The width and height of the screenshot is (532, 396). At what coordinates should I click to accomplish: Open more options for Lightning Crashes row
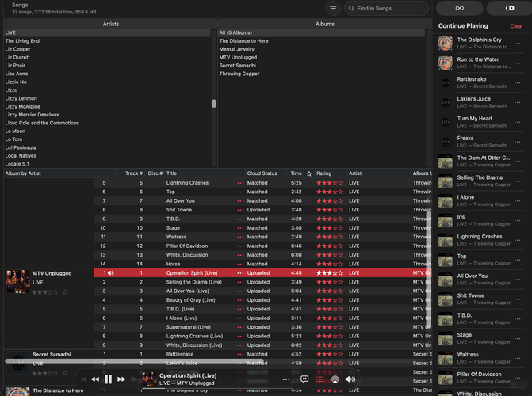240,183
